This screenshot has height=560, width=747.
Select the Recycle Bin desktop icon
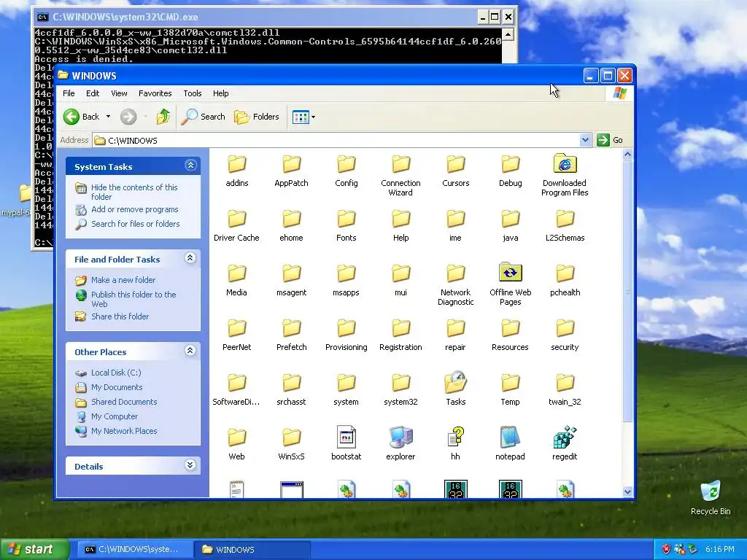point(711,498)
